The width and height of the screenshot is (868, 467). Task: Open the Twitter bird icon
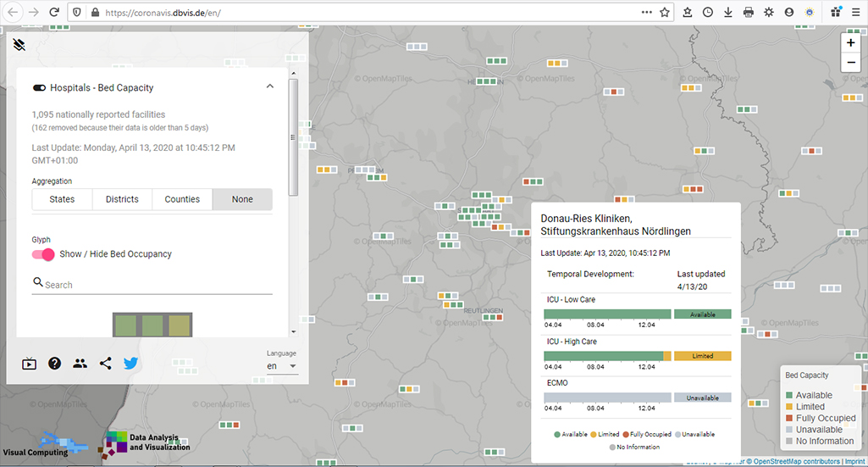click(x=130, y=364)
